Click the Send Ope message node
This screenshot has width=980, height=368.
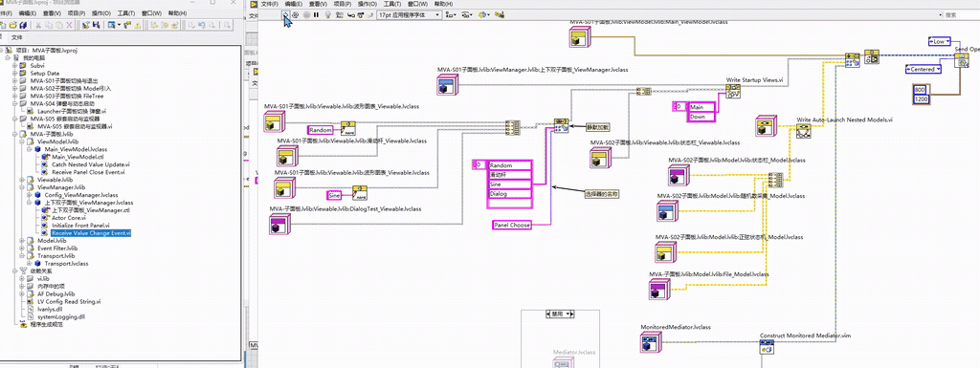(x=963, y=60)
